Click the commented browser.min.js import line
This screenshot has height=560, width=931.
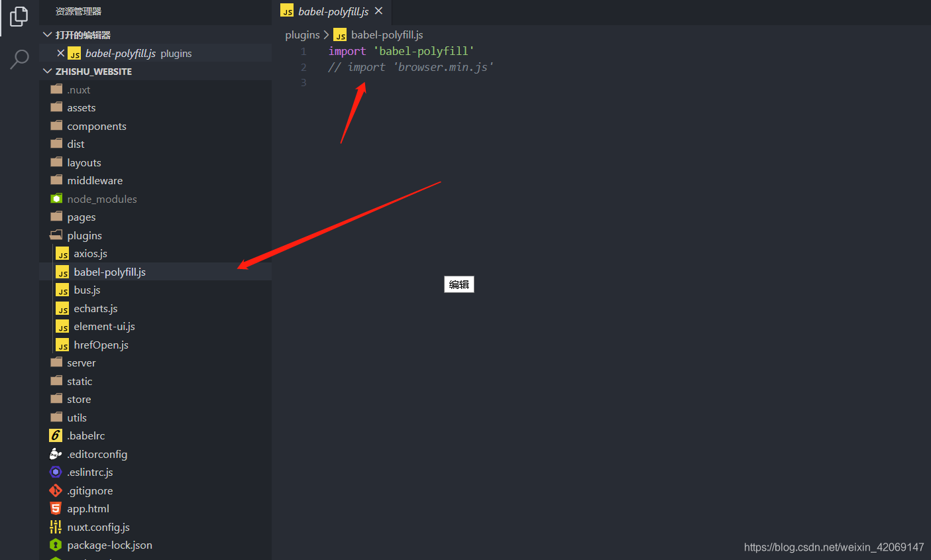pos(411,67)
